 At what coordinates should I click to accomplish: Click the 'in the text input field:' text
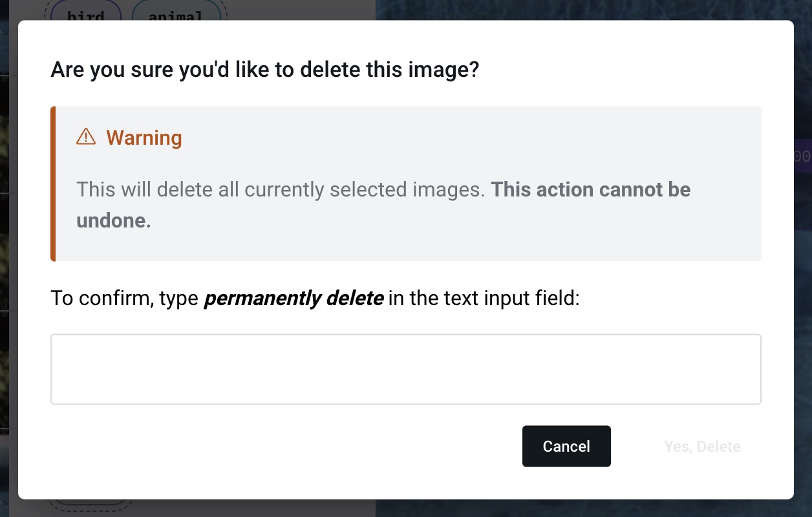484,299
